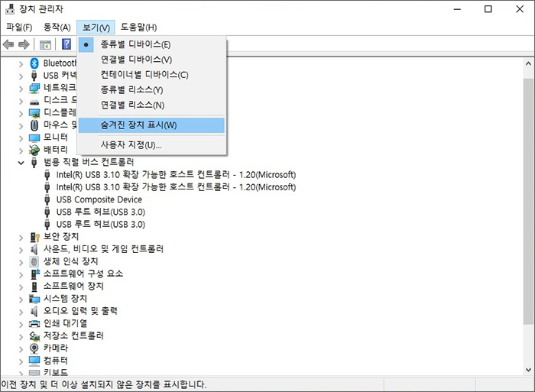
Task: Click the back arrow toolbar icon
Action: [8, 44]
